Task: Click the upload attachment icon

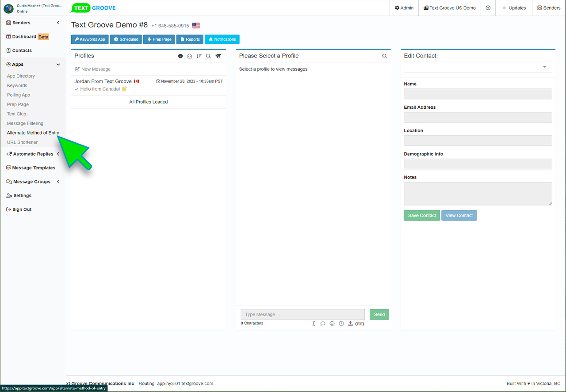Action: 350,323
